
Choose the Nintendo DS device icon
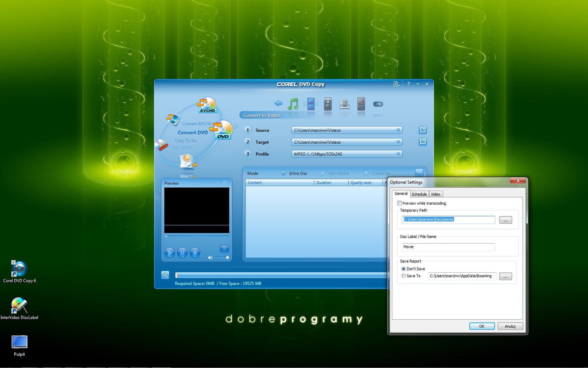(x=345, y=104)
